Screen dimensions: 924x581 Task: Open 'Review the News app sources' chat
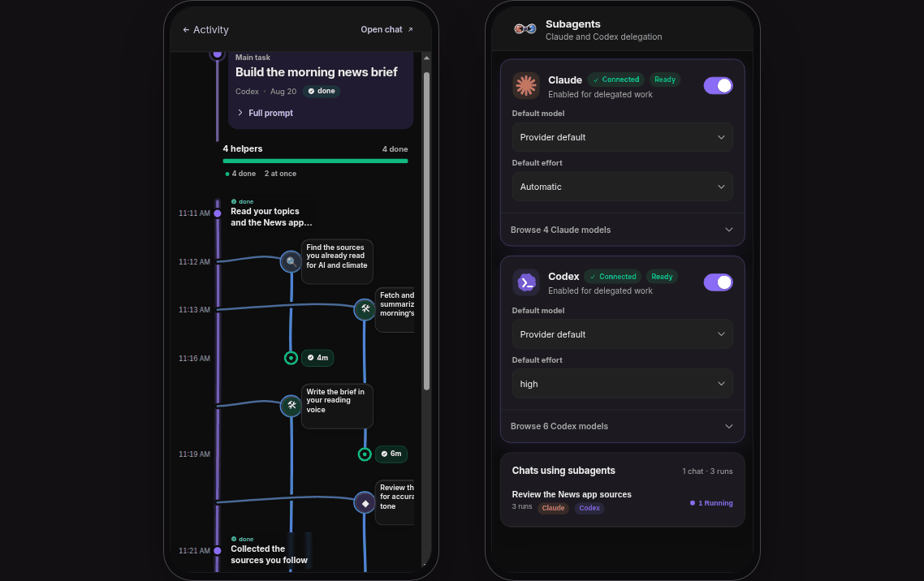(x=622, y=501)
